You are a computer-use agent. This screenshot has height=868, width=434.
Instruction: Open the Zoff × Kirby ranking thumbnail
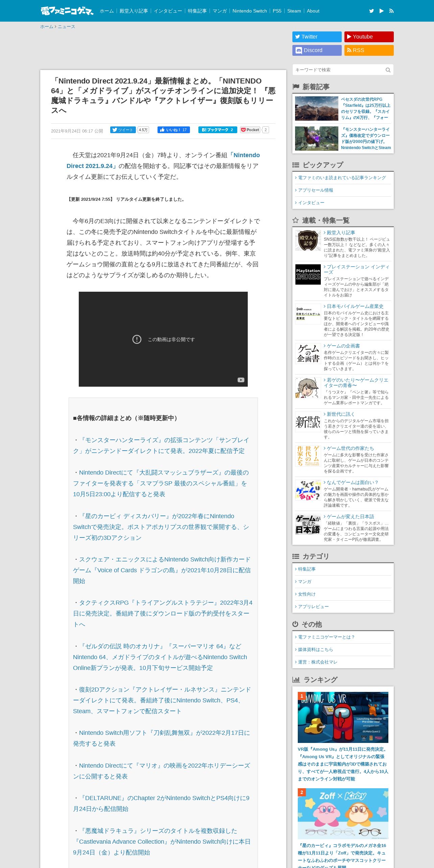click(343, 814)
